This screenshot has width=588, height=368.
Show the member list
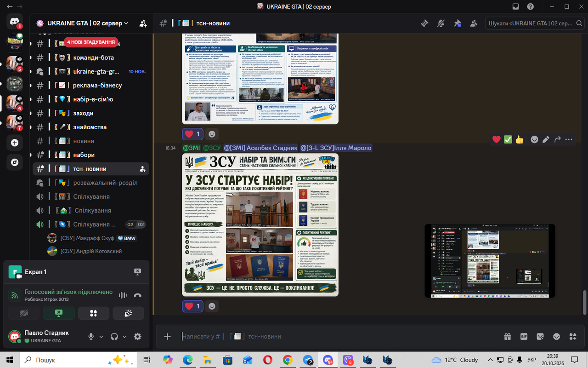click(473, 23)
